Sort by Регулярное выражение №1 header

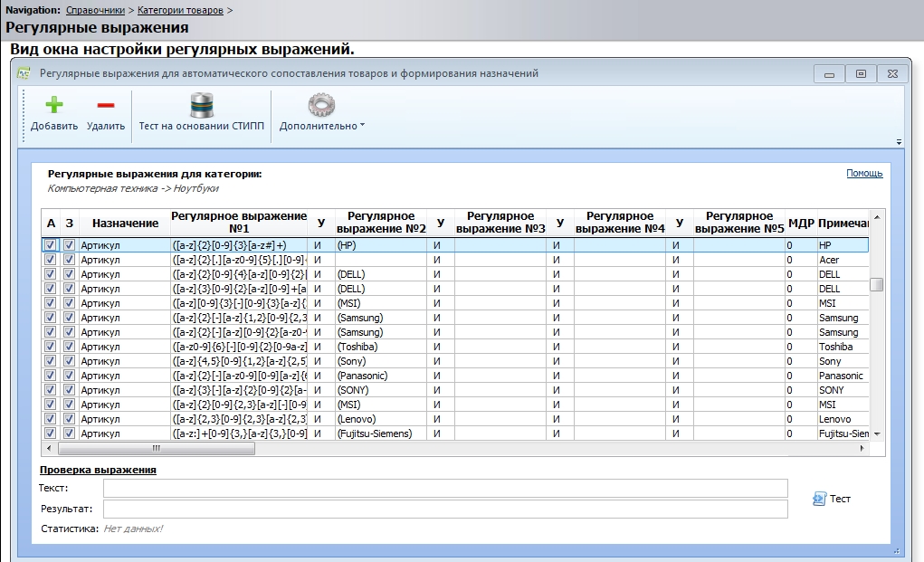coord(239,223)
